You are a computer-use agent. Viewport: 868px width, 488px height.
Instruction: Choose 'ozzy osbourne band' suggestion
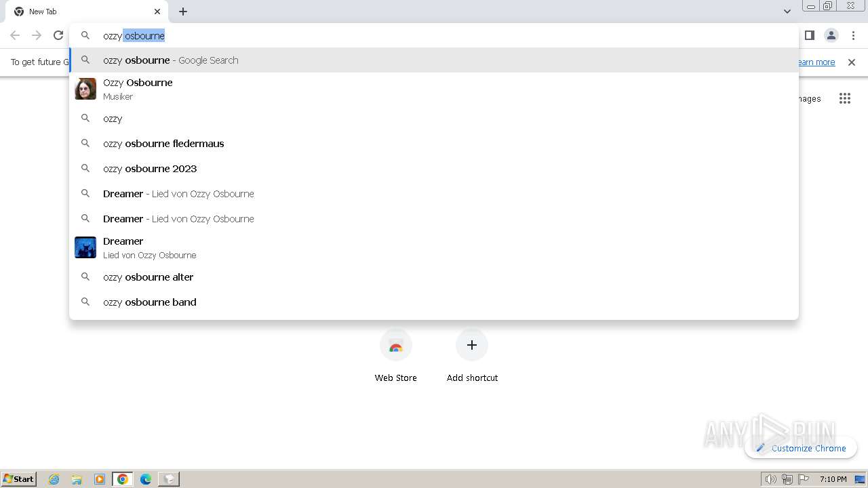(x=434, y=302)
